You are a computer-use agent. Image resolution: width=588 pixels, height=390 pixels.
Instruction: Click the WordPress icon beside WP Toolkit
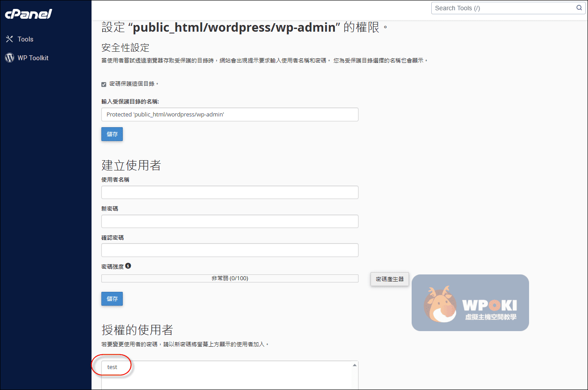coord(9,58)
